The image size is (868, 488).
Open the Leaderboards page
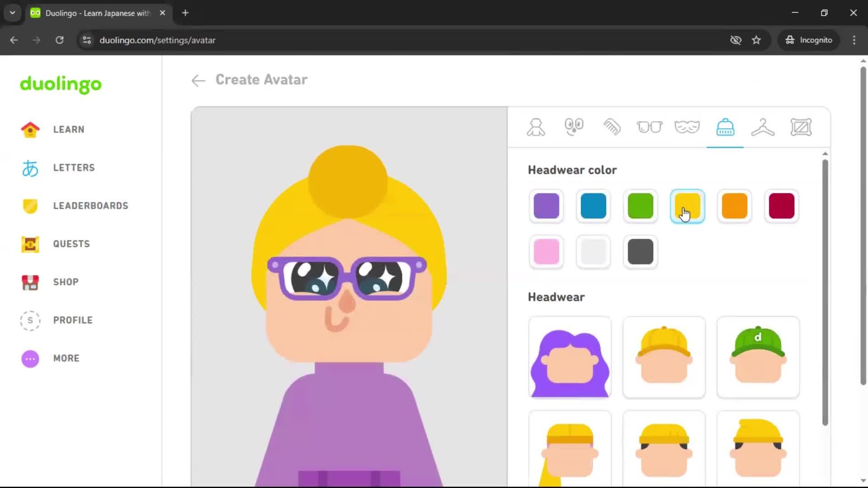pos(90,206)
